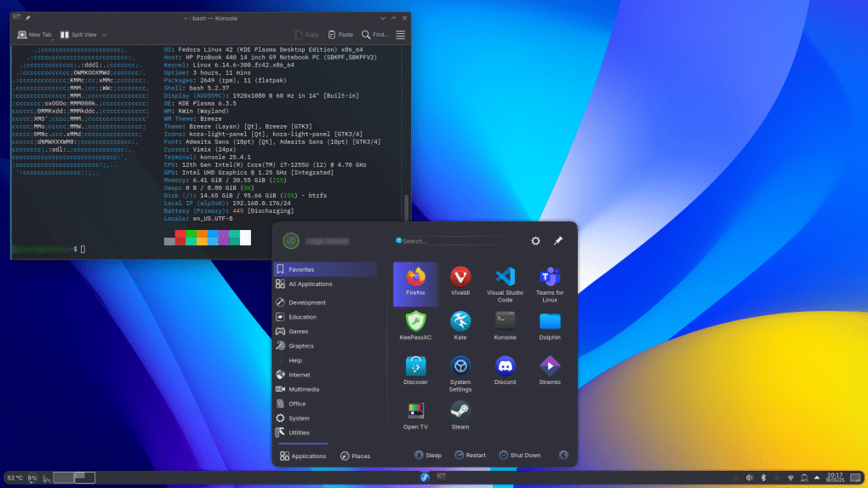
Task: Open the Internet category
Action: pos(325,375)
